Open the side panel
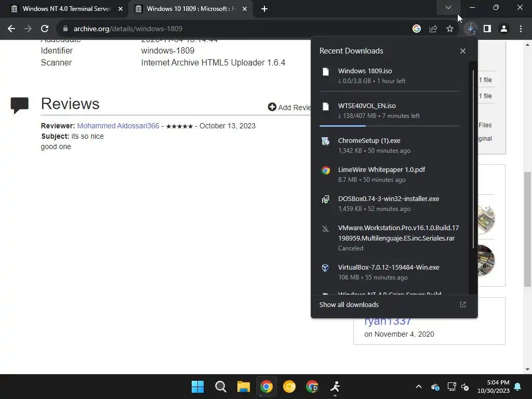Screen dimensions: 532x399 487,29
